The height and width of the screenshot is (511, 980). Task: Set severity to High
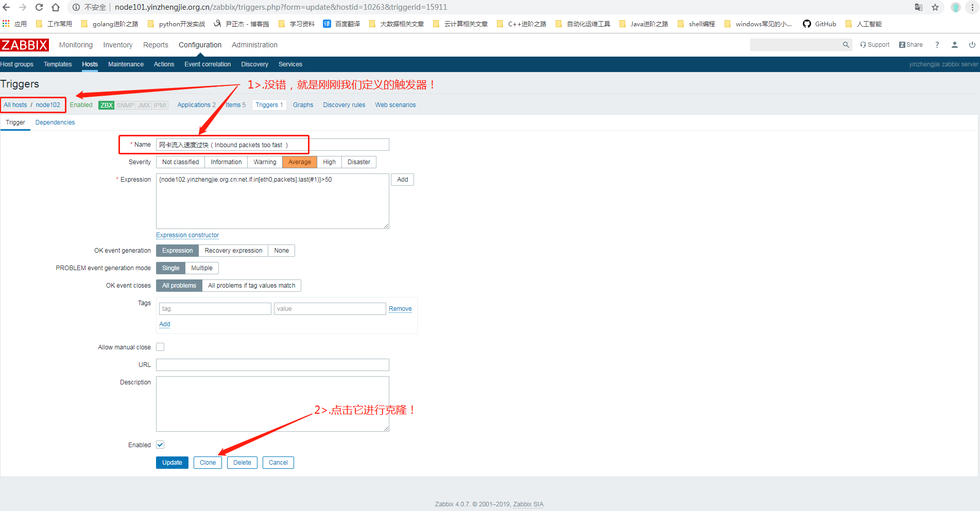click(329, 162)
